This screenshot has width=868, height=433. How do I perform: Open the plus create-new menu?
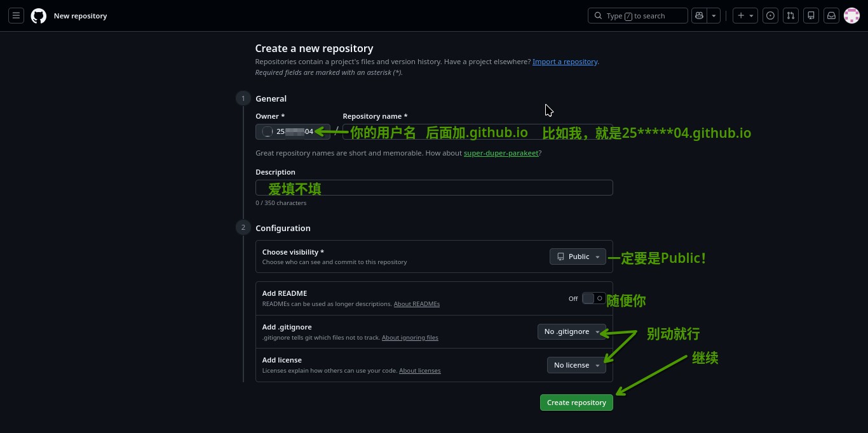coord(745,16)
